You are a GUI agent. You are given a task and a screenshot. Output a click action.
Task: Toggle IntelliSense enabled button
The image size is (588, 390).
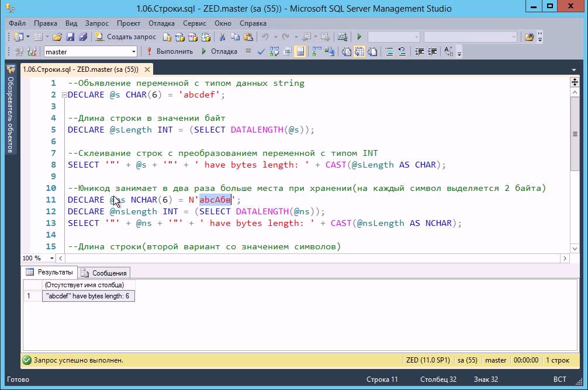pyautogui.click(x=300, y=52)
